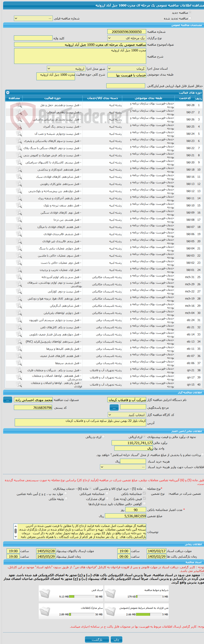The image size is (204, 644).
Task: Click ellipsis button beside مرجع پاسخگویی
Action: point(114,408)
